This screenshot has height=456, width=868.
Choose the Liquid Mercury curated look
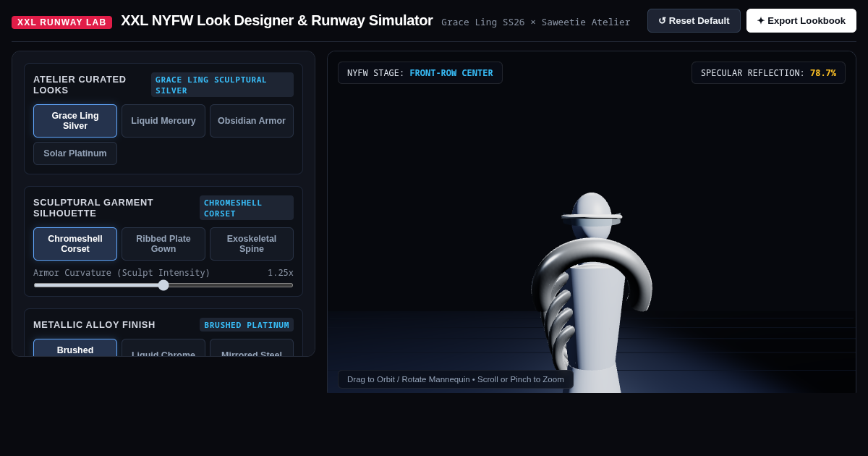(x=163, y=121)
